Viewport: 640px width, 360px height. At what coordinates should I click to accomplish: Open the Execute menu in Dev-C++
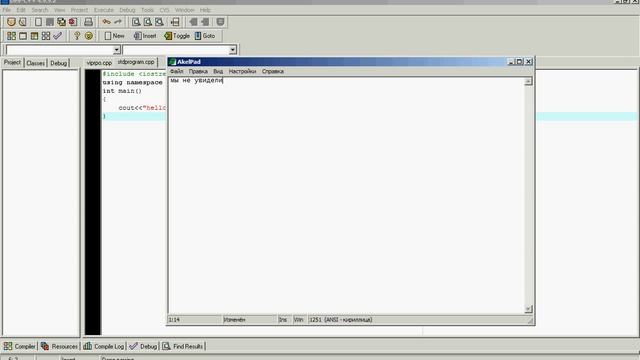point(104,10)
